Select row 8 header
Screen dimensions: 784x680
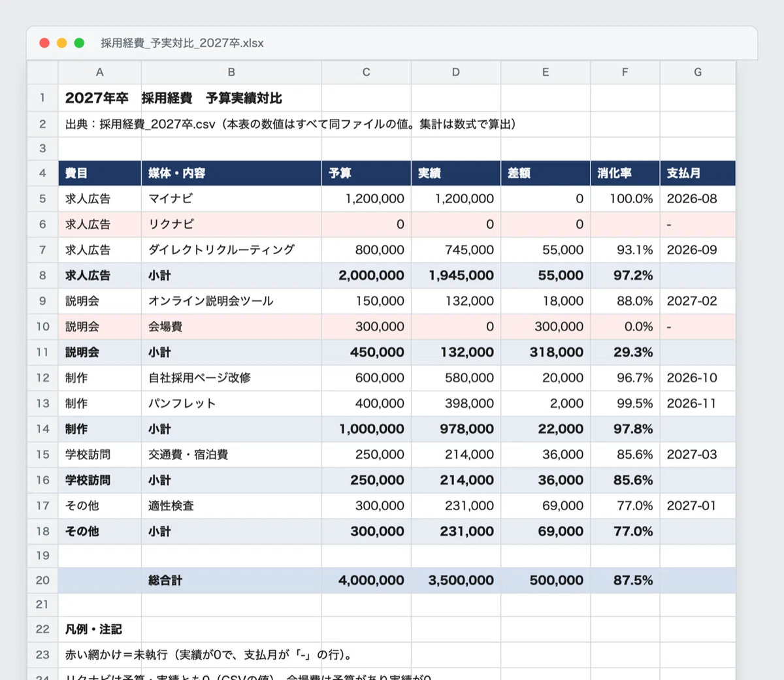click(x=42, y=276)
